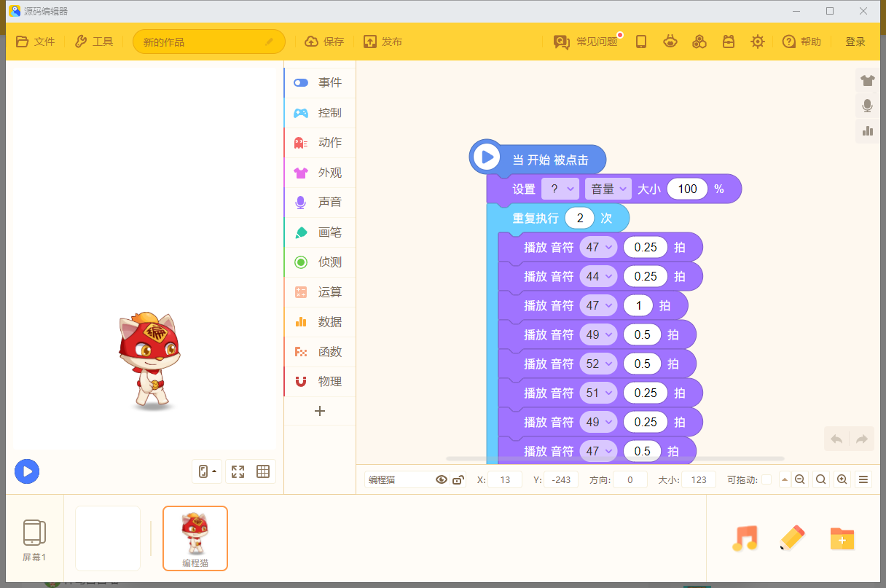Open the 工具 tools menu
The image size is (886, 588).
pyautogui.click(x=94, y=42)
